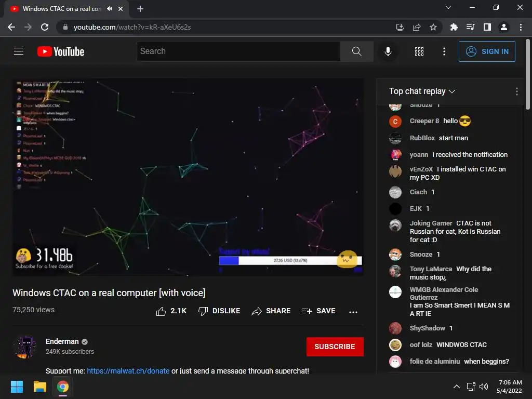Expand Top chat replay dropdown
The image size is (532, 399).
coord(422,91)
